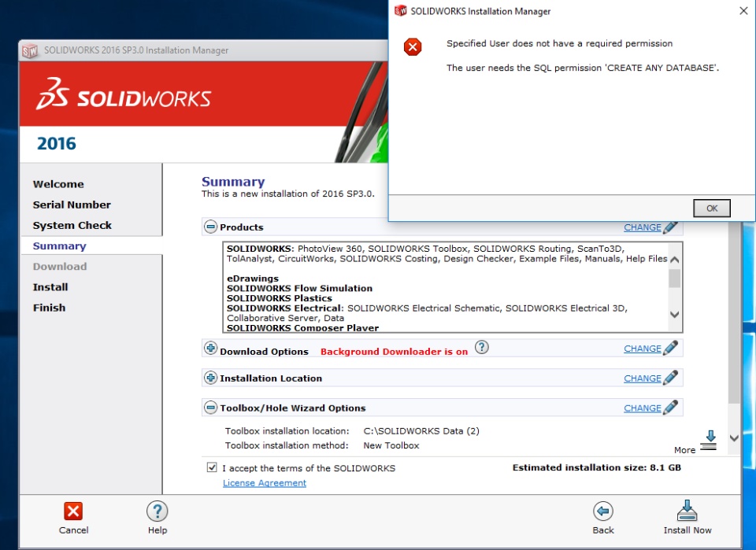This screenshot has height=550, width=756.
Task: Close the error dialog with X button
Action: [743, 10]
